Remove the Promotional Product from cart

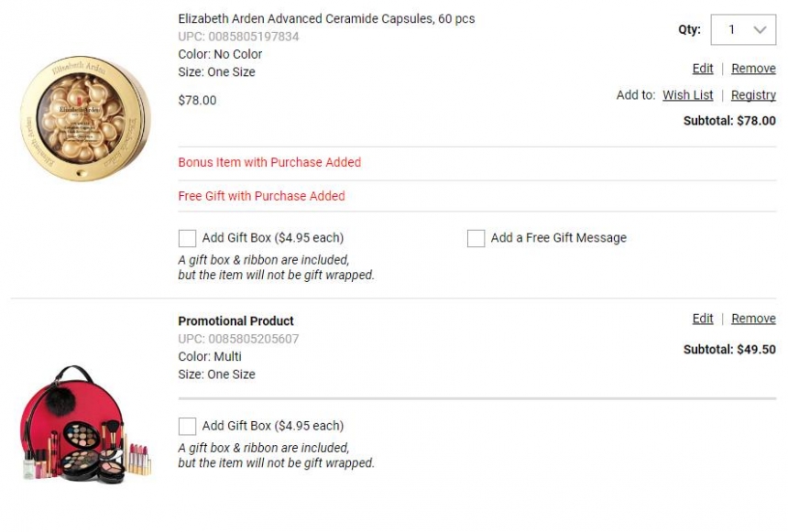(x=753, y=318)
